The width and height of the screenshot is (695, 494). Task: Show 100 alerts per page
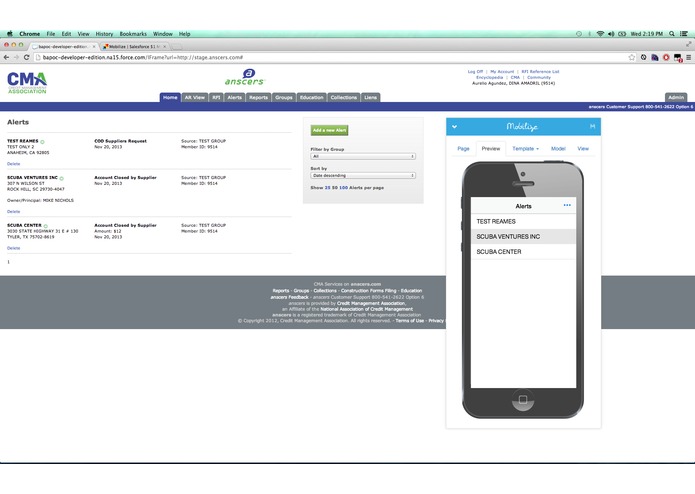pos(344,188)
